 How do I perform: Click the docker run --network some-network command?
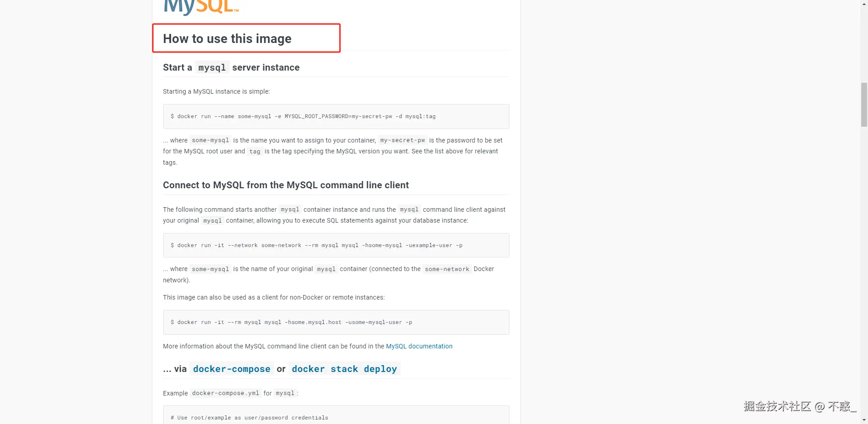(x=316, y=245)
